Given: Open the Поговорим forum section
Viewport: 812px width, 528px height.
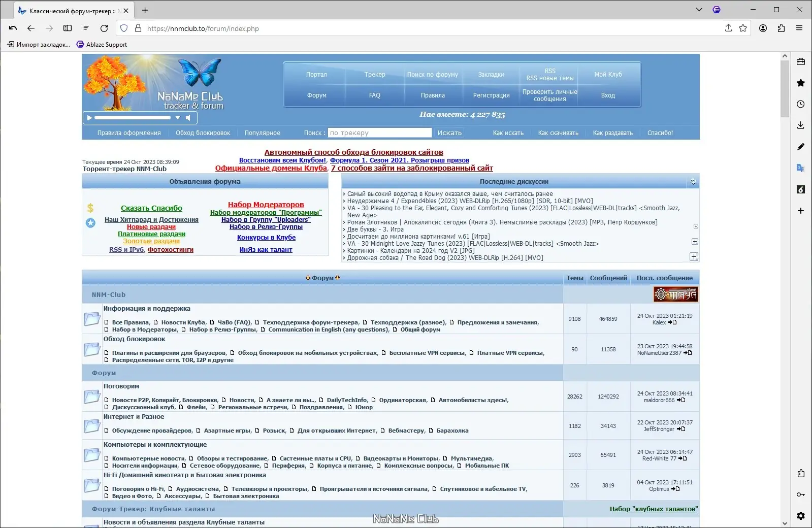Looking at the screenshot, I should (x=121, y=386).
